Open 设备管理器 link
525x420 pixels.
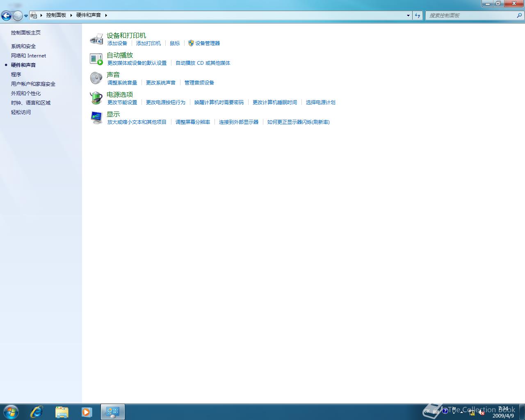pyautogui.click(x=208, y=43)
